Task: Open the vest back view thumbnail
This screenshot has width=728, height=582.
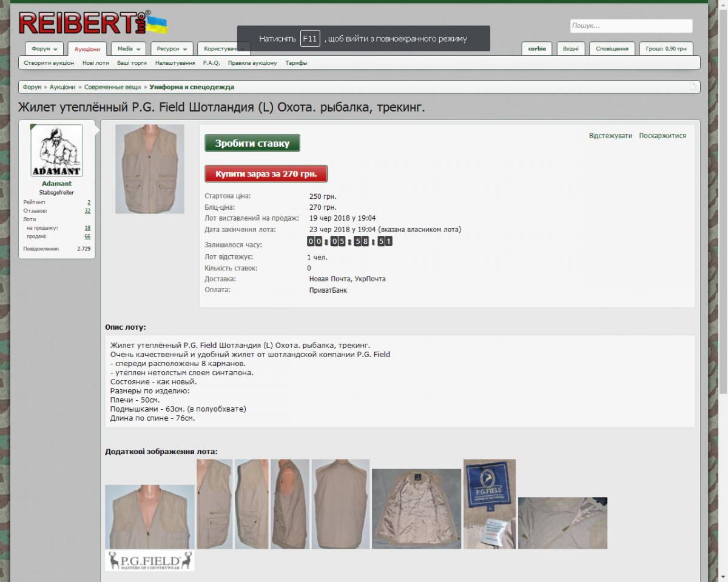Action: point(340,504)
